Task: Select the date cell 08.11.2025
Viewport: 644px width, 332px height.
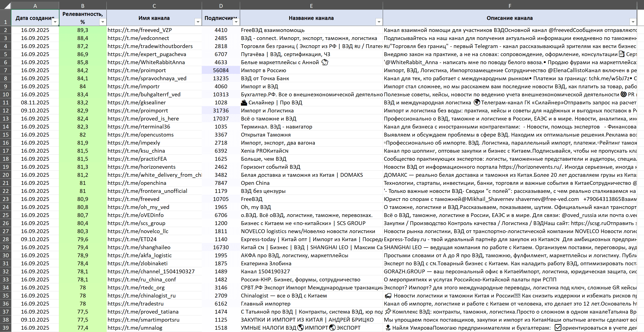Action: pyautogui.click(x=35, y=102)
